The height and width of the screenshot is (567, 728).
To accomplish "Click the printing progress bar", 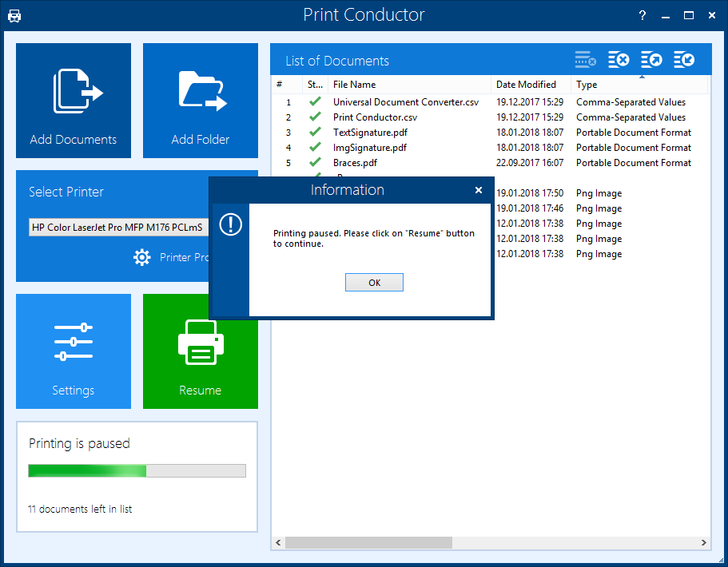I will pos(137,471).
